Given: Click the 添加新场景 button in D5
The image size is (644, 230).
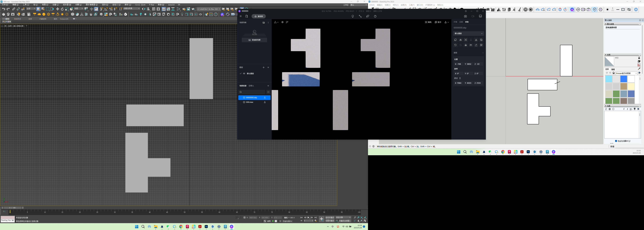Looking at the screenshot, I should pyautogui.click(x=254, y=40).
